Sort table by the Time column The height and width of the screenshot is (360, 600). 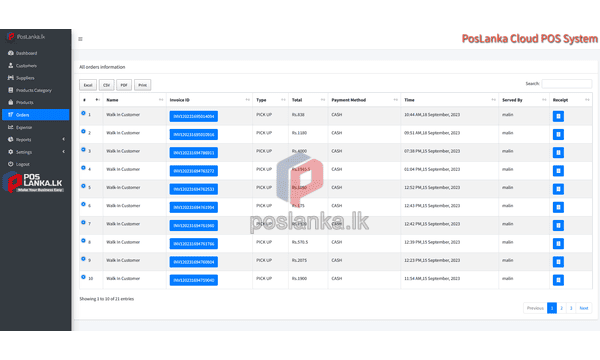[450, 100]
